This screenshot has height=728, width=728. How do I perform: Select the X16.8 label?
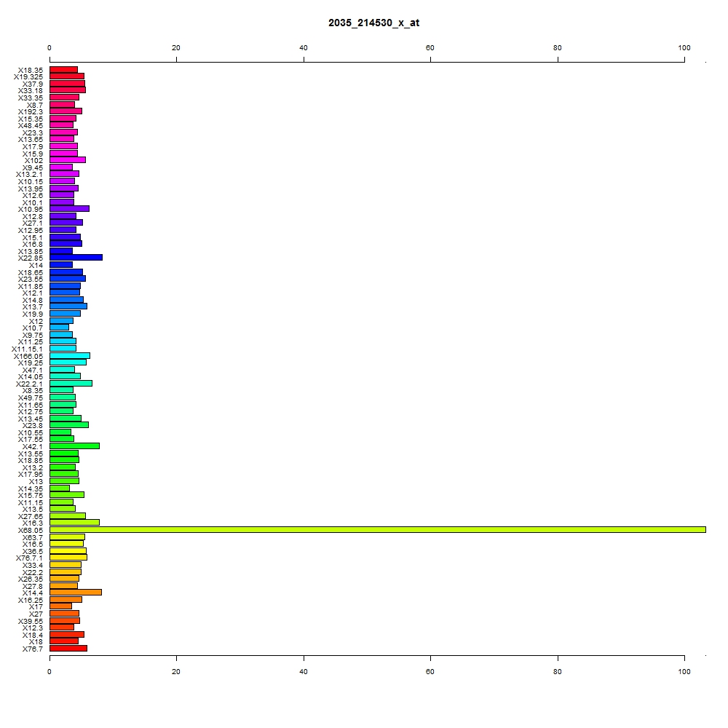tap(33, 244)
